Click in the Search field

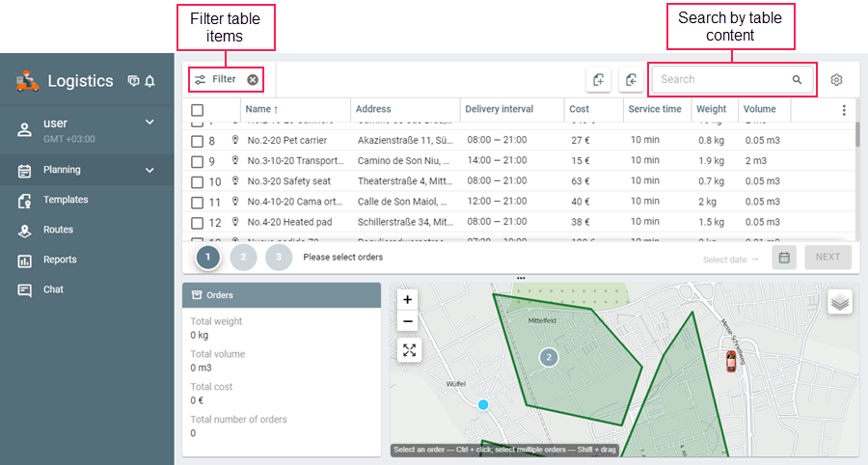point(723,80)
